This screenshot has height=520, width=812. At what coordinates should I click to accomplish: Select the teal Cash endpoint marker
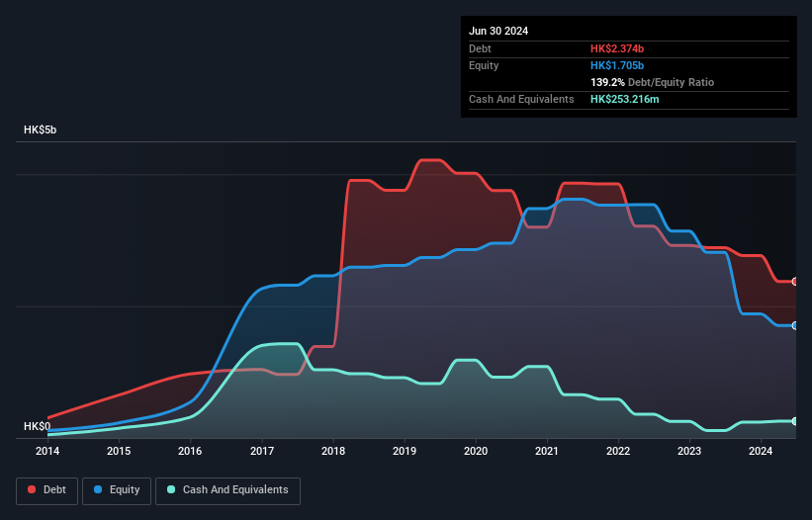point(795,421)
